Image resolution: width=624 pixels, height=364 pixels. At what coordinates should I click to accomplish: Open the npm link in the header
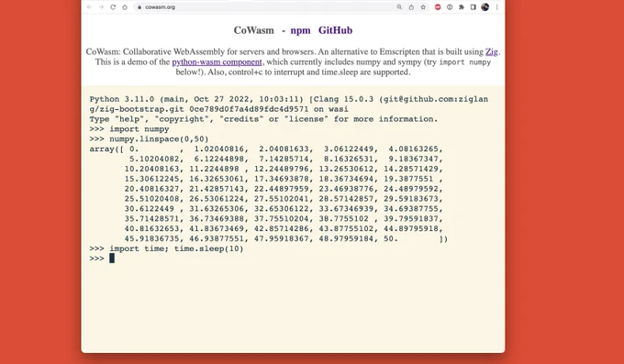(300, 30)
